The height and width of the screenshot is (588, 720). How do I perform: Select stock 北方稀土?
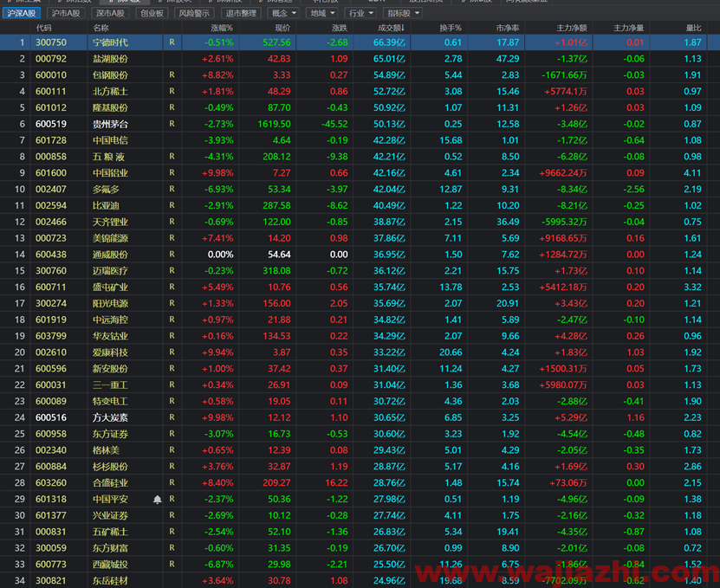point(110,91)
